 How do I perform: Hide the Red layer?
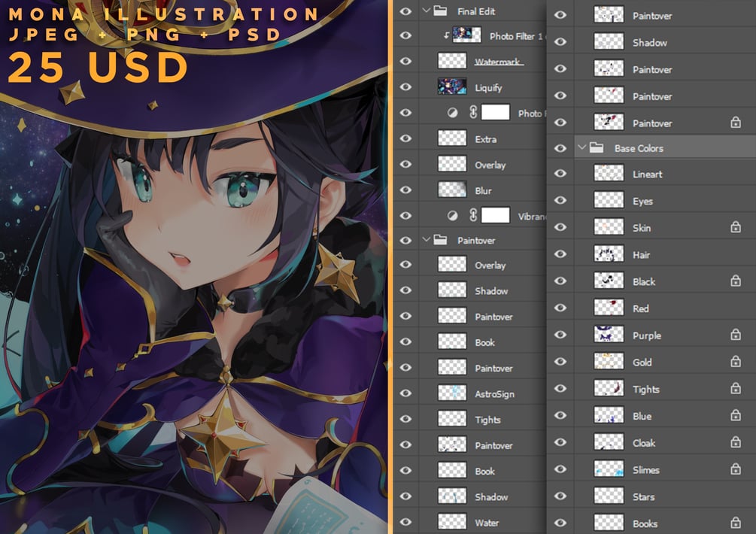point(560,308)
